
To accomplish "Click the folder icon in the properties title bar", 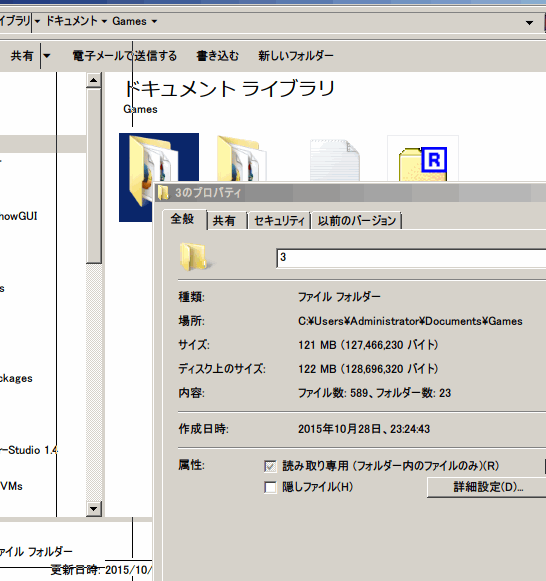I will coord(163,193).
